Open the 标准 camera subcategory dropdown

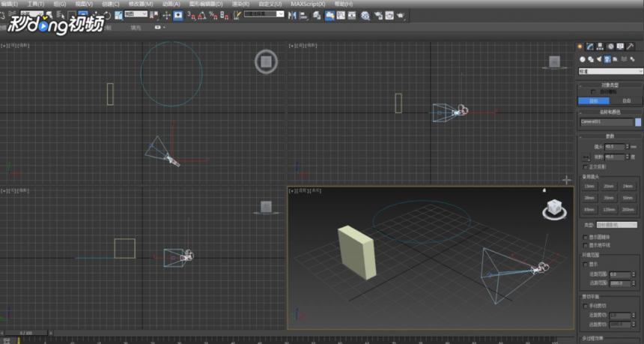611,71
